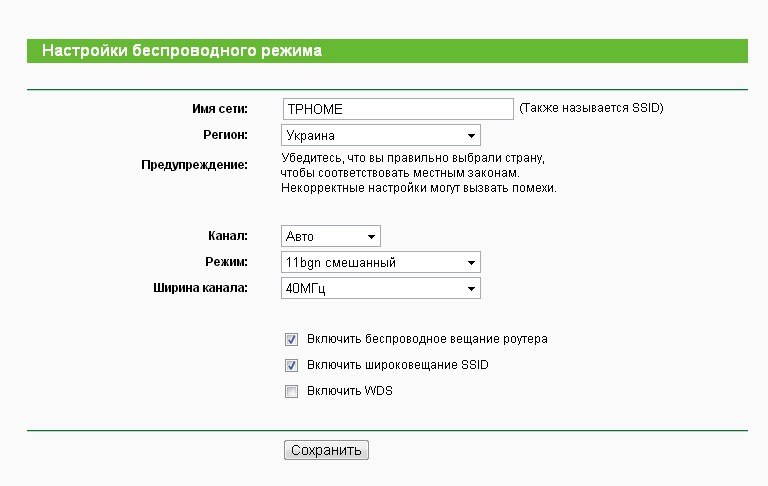Disable the router wireless broadcasting checkbox

pos(292,339)
